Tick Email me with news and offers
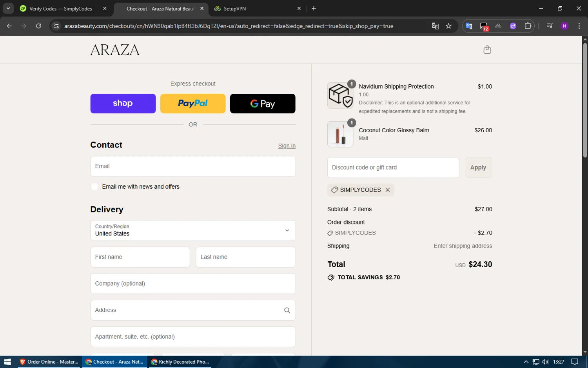Viewport: 588px width, 368px height. (x=94, y=187)
